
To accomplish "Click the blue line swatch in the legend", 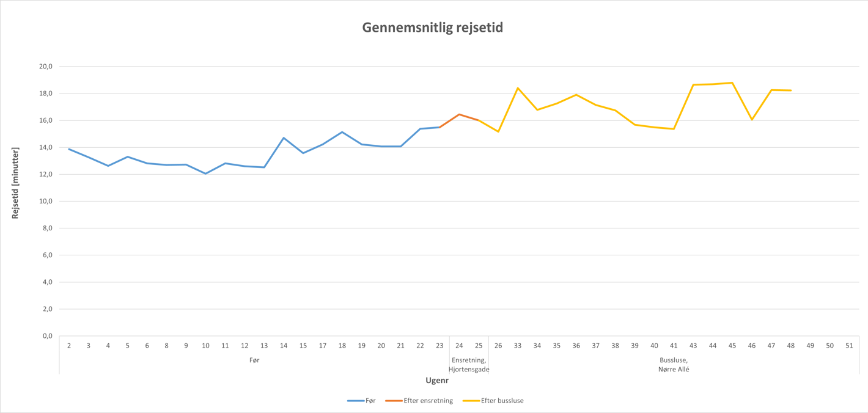I will pos(355,401).
